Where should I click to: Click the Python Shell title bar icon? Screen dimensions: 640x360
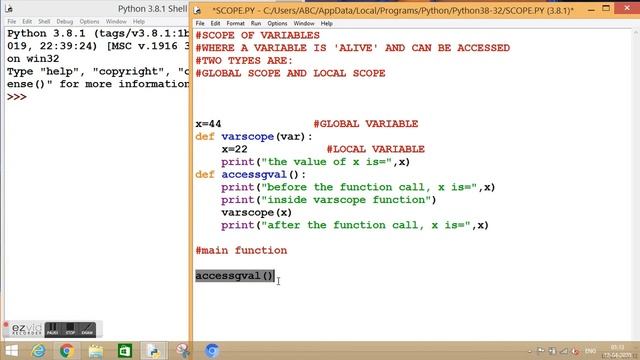9,9
